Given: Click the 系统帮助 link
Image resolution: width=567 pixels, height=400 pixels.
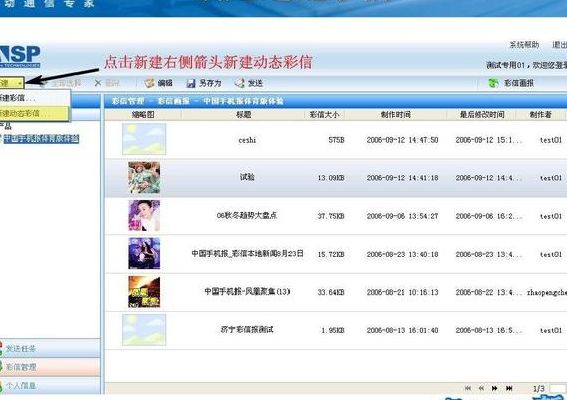Looking at the screenshot, I should (x=524, y=45).
